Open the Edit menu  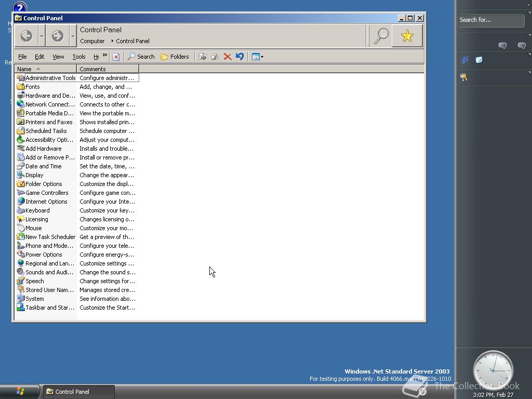[x=39, y=57]
